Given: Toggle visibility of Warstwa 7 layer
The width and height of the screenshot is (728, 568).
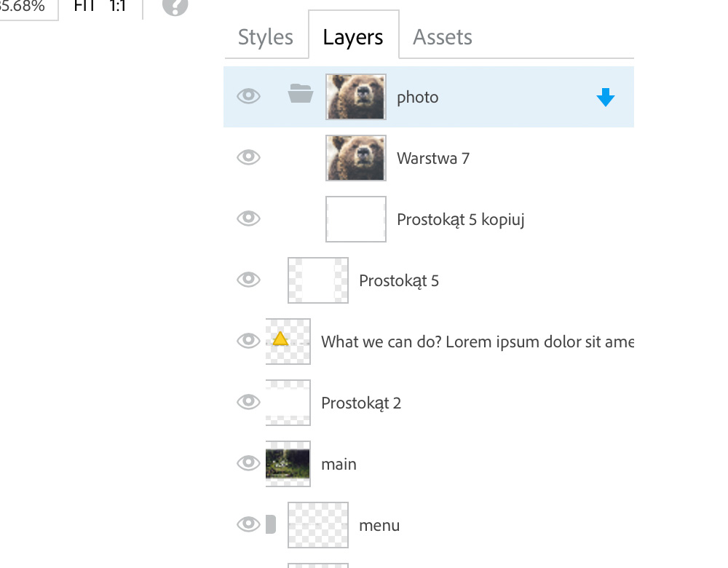Looking at the screenshot, I should [248, 157].
